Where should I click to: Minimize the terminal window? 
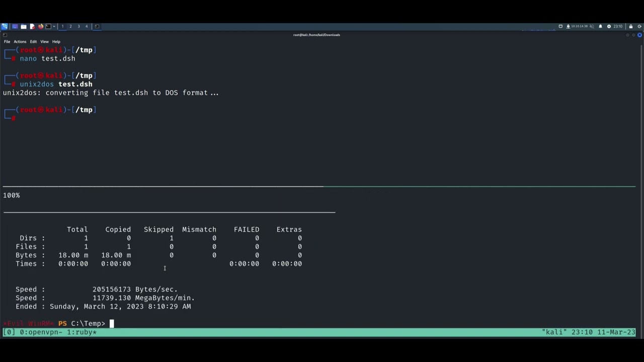pyautogui.click(x=627, y=35)
